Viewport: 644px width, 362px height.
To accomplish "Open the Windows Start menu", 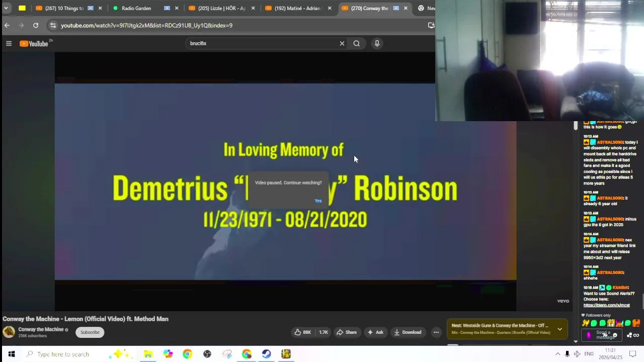I will coord(11,354).
